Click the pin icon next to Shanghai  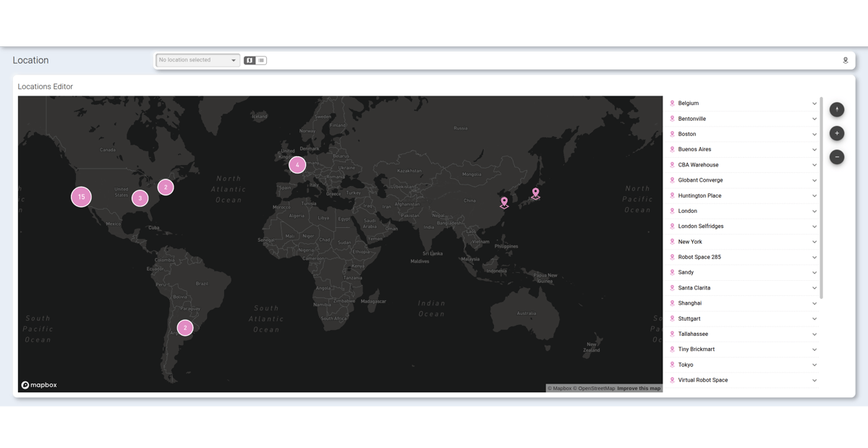pos(673,303)
